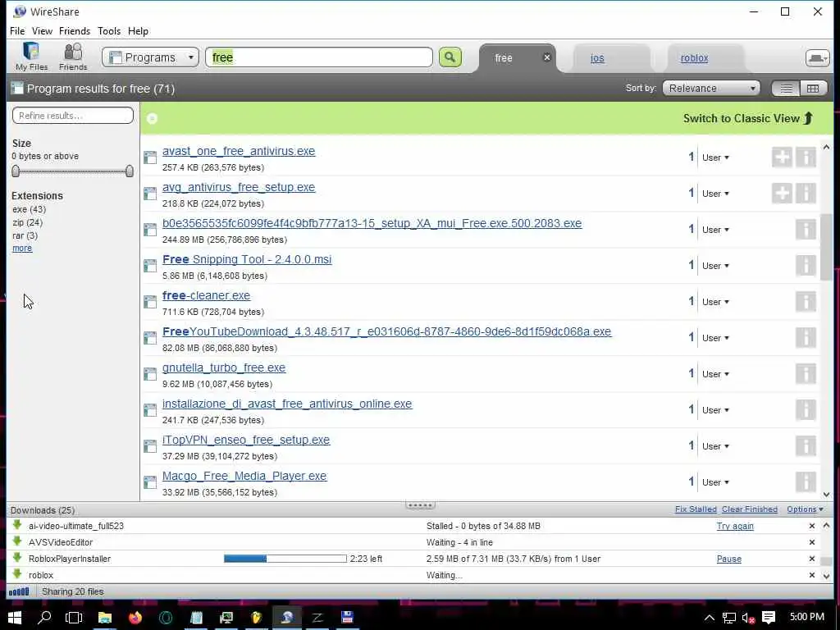Viewport: 840px width, 630px height.
Task: Cancel the AVSVideoEditor download
Action: pos(811,542)
